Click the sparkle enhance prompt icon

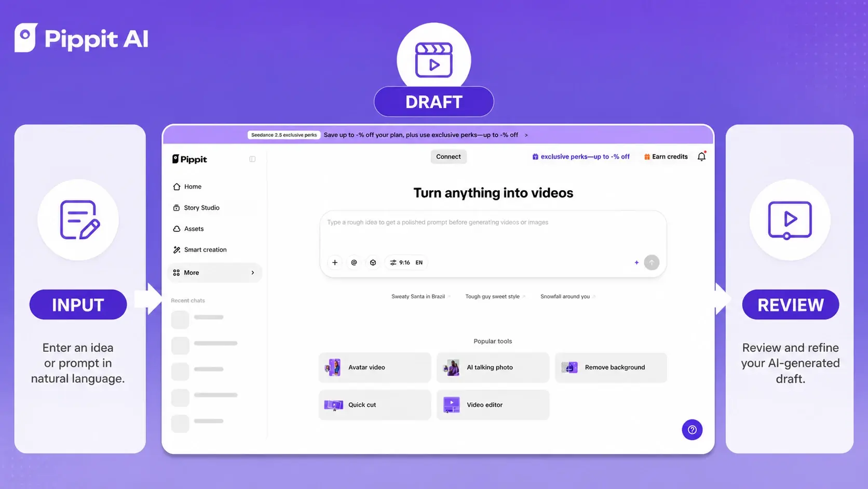636,263
